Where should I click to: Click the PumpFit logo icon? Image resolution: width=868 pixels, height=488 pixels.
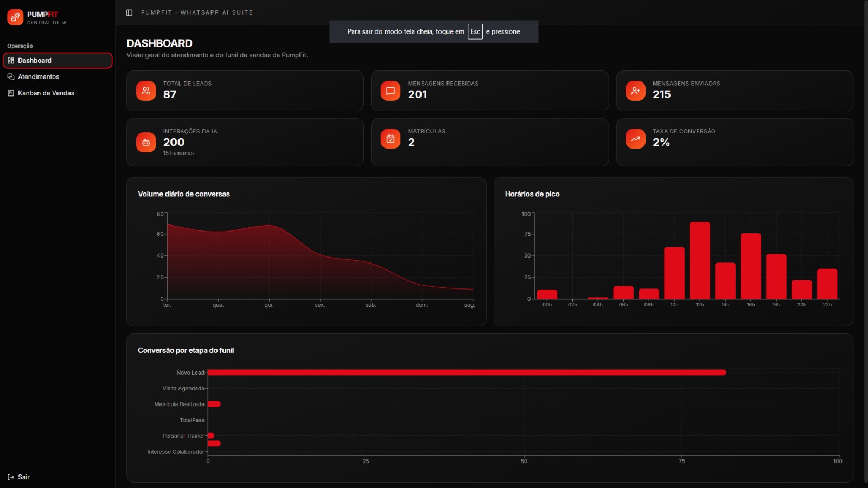(x=15, y=17)
